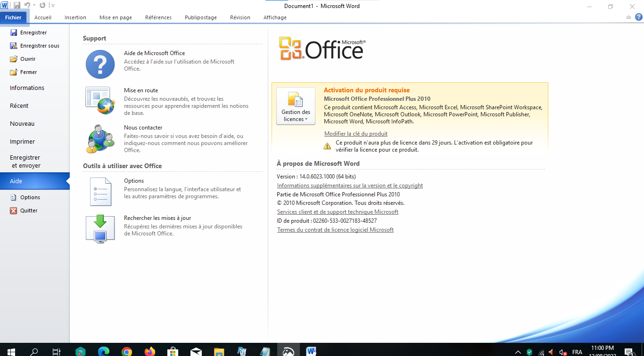Click Quitter to exit Word

29,210
